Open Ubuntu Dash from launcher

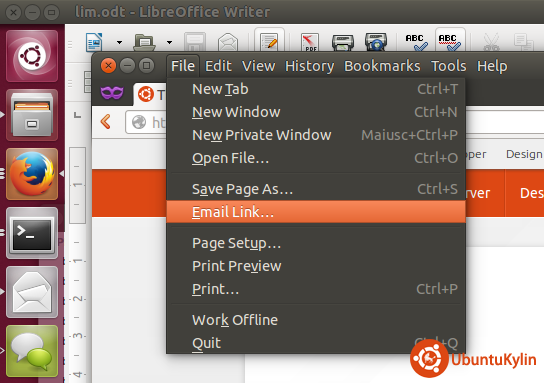click(32, 56)
